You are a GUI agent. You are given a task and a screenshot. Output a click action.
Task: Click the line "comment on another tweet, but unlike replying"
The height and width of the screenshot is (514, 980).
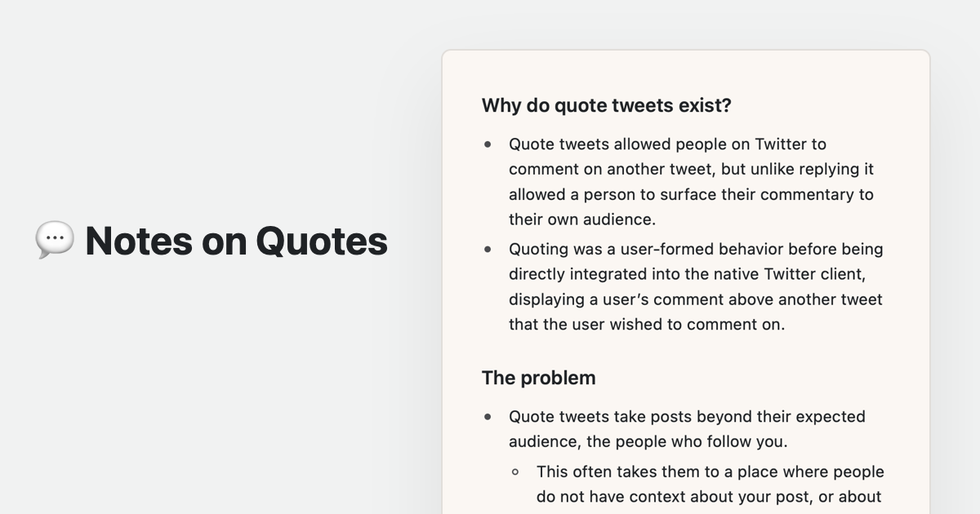691,169
